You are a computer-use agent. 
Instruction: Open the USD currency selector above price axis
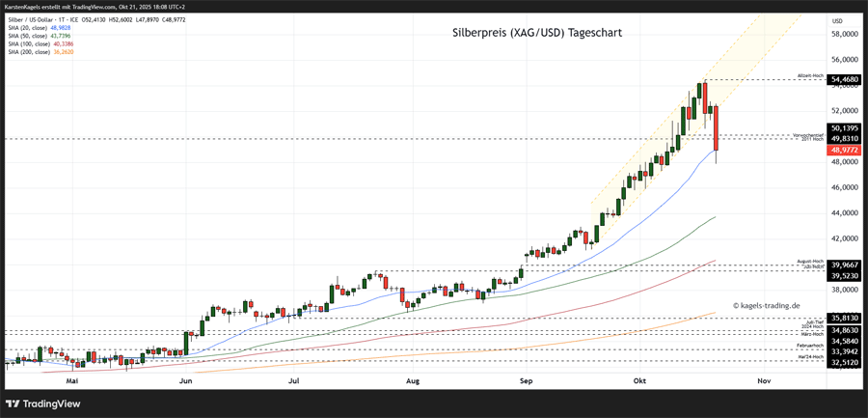click(x=837, y=20)
